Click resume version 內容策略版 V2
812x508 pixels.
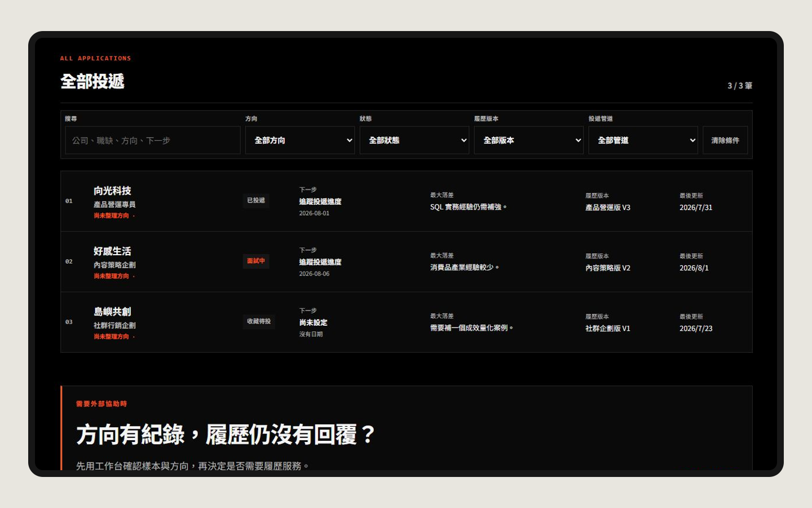(x=608, y=268)
